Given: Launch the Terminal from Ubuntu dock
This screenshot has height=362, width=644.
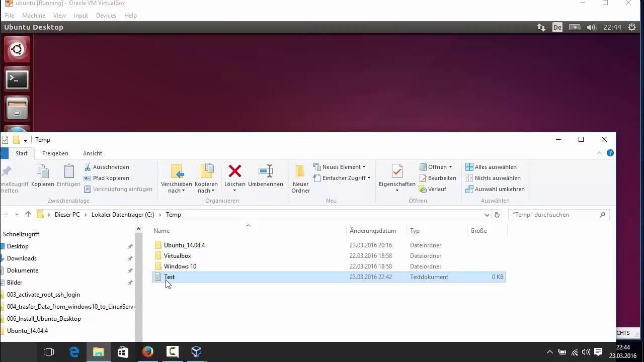Looking at the screenshot, I should pos(17,79).
